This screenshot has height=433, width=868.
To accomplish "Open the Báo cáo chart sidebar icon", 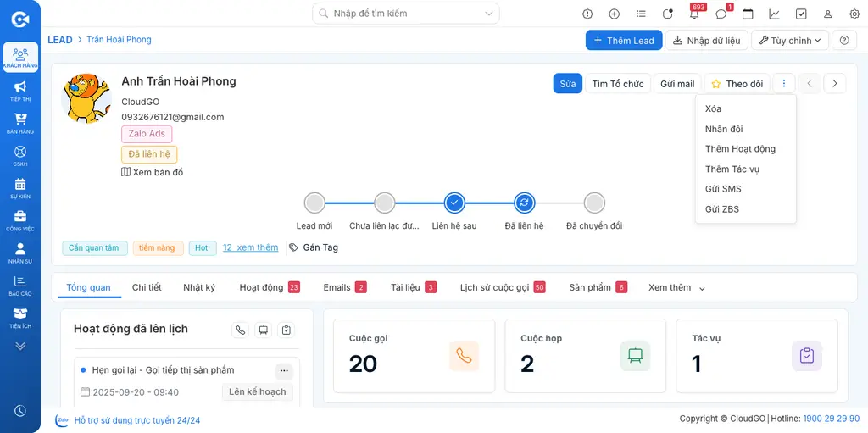I will pos(20,286).
